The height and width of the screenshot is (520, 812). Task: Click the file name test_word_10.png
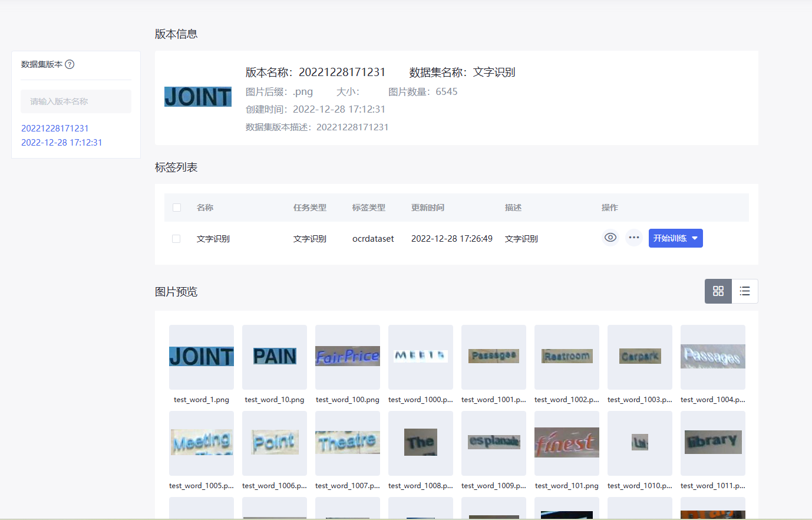275,399
